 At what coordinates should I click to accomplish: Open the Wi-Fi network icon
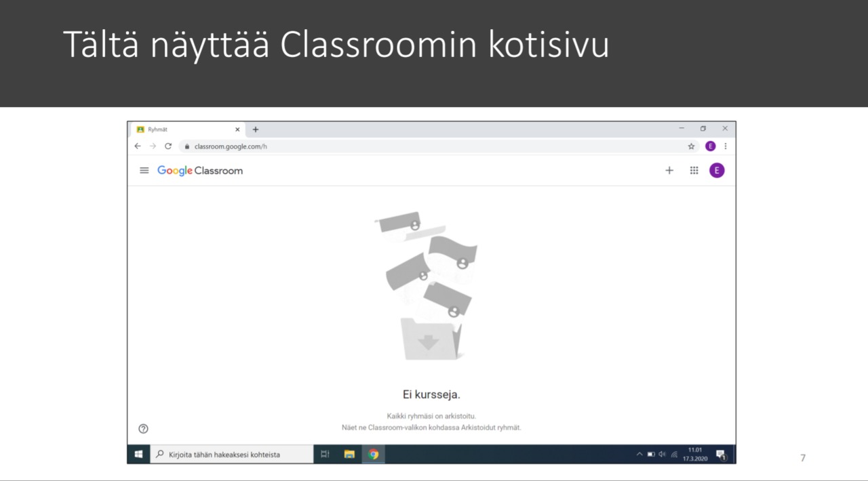tap(674, 454)
